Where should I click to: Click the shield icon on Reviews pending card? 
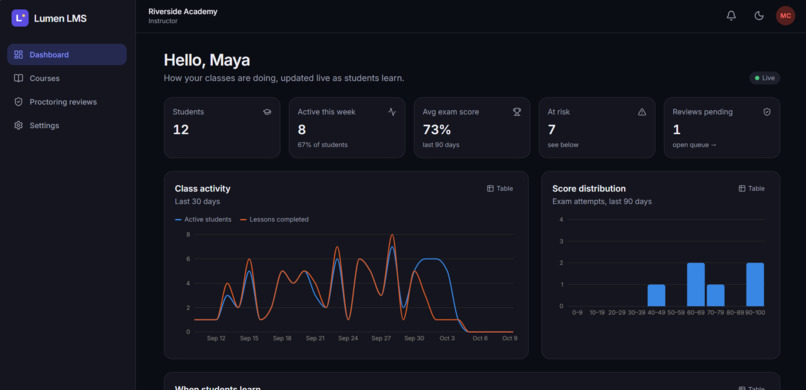pyautogui.click(x=767, y=112)
